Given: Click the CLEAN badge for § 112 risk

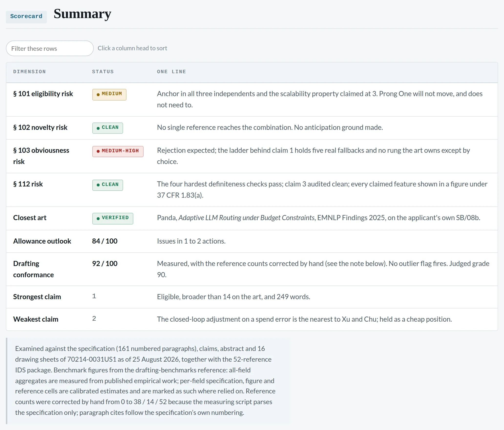Looking at the screenshot, I should pyautogui.click(x=108, y=185).
